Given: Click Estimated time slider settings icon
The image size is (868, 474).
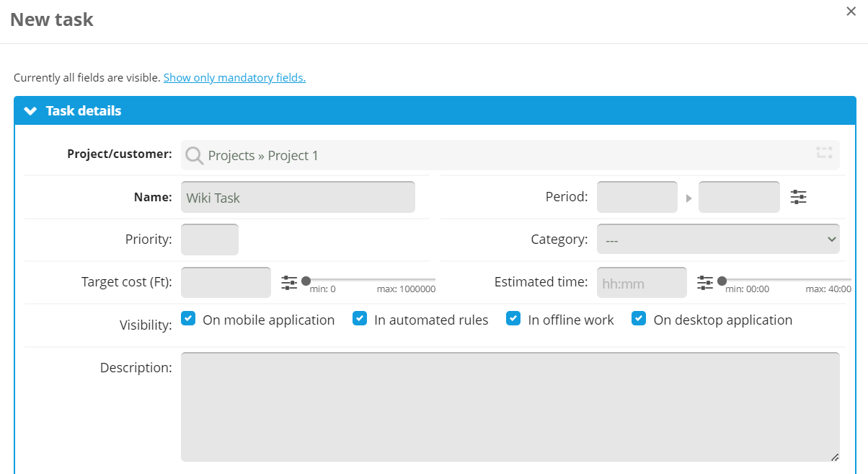Looking at the screenshot, I should click(705, 283).
